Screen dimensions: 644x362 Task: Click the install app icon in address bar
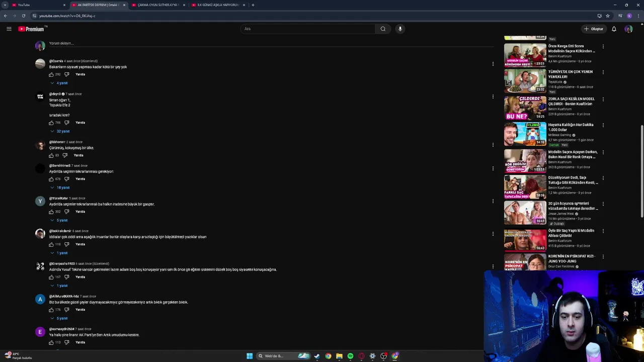click(x=599, y=16)
